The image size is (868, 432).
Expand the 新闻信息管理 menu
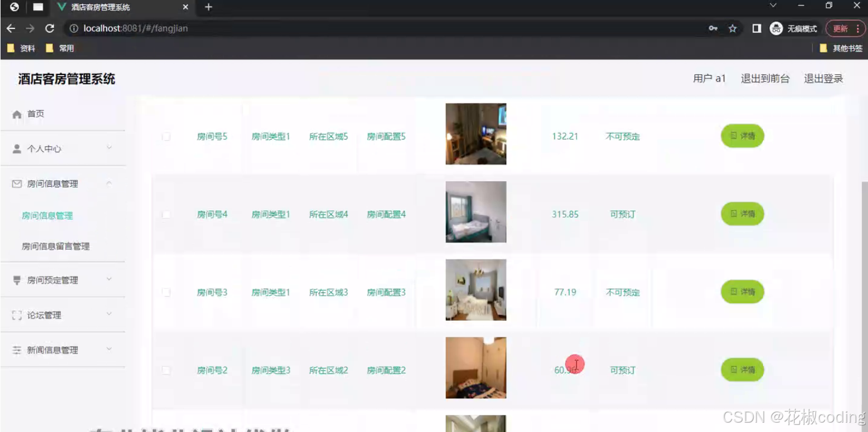(x=63, y=350)
